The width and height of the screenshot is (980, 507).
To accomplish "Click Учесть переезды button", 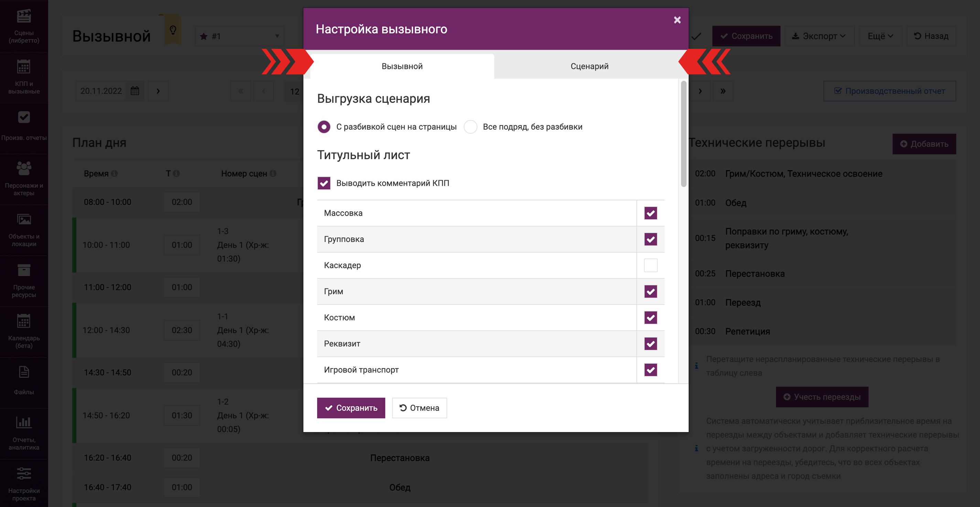I will (822, 397).
